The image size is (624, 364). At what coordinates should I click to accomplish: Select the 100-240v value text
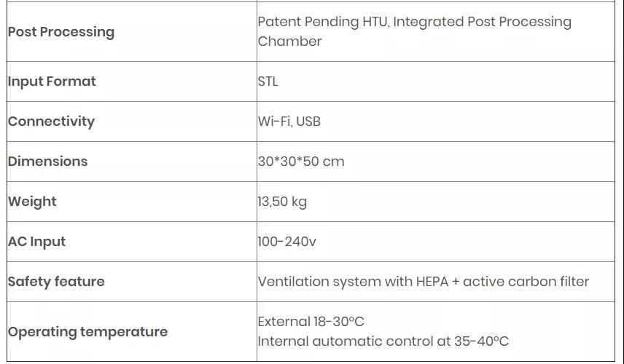(286, 242)
